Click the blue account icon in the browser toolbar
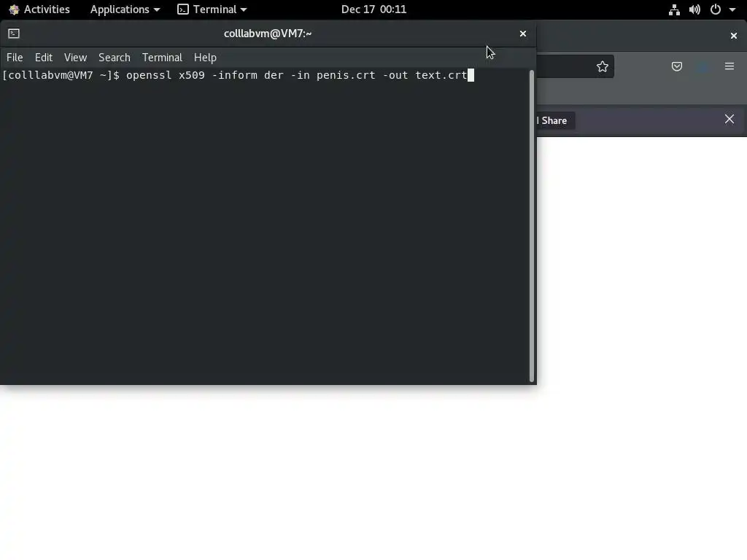 click(x=703, y=66)
